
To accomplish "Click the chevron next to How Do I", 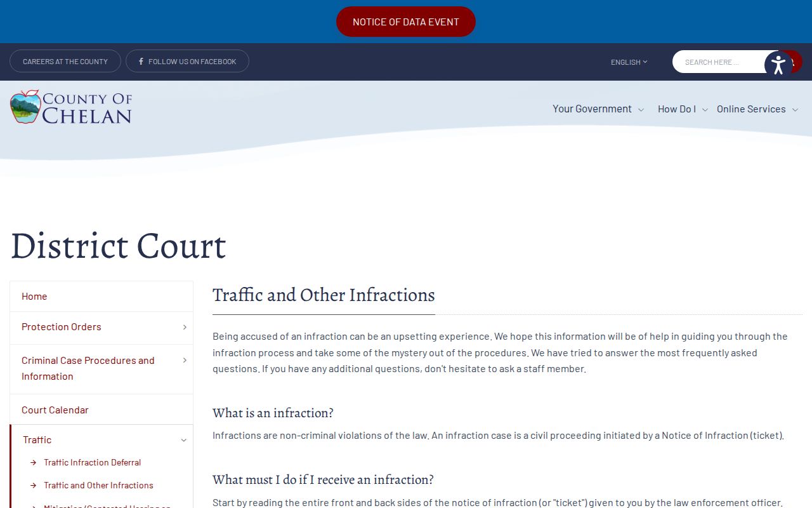I will coord(705,110).
